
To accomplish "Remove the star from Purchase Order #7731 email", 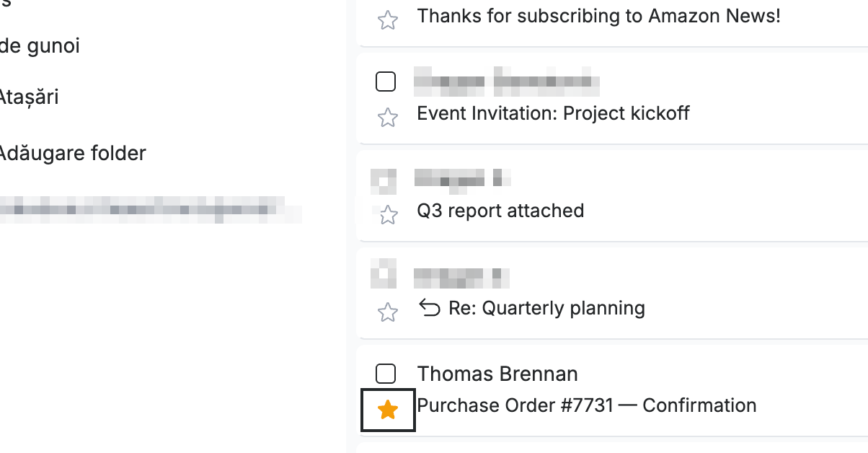I will (x=388, y=410).
